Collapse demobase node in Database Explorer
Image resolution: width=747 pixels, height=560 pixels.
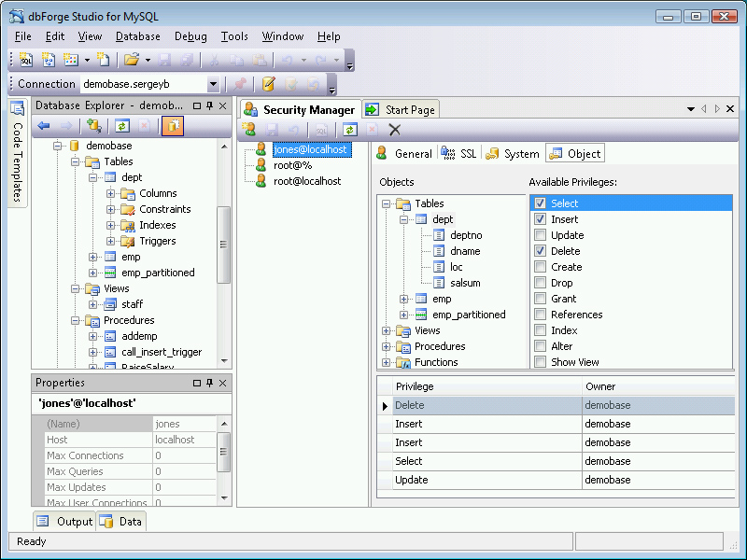point(57,146)
